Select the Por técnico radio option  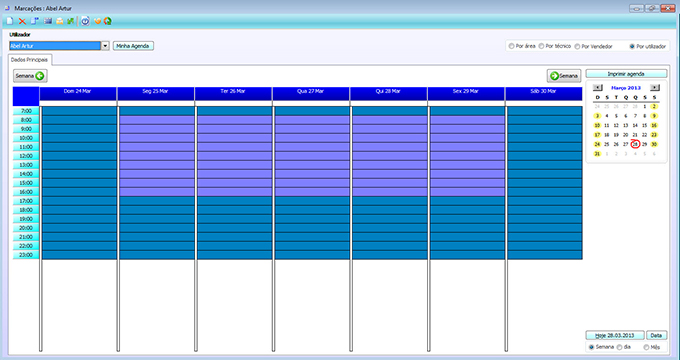(542, 46)
